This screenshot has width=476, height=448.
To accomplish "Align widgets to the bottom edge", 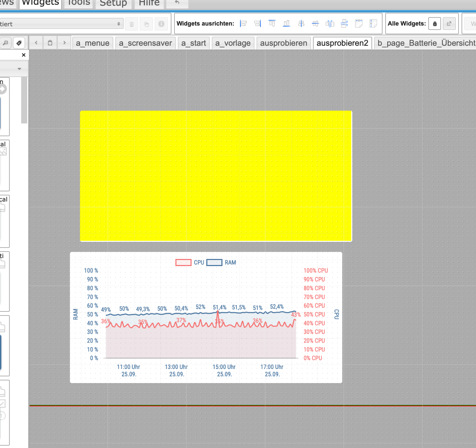I will 286,24.
